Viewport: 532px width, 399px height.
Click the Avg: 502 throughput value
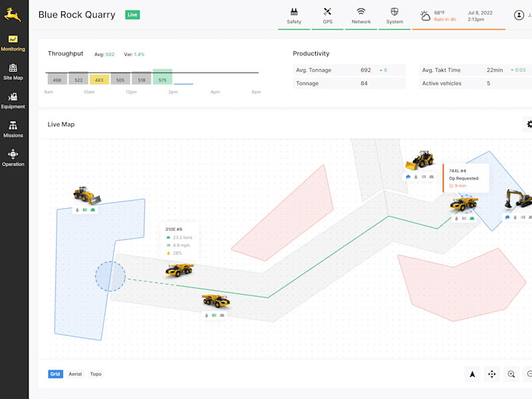tap(104, 55)
